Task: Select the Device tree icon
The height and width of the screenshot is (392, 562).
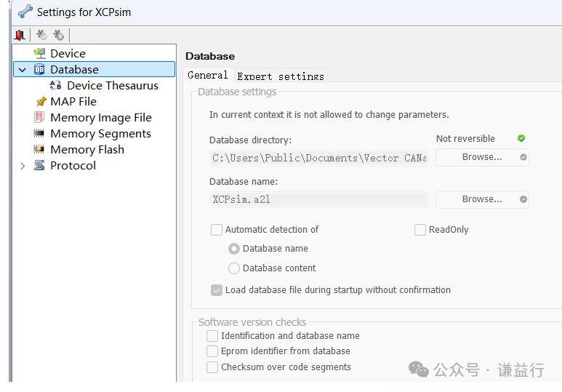Action: (x=39, y=53)
